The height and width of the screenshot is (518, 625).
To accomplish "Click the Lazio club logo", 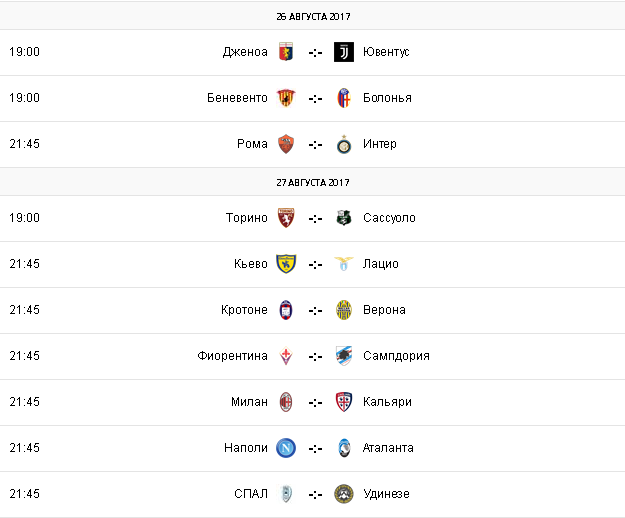I will pyautogui.click(x=344, y=264).
